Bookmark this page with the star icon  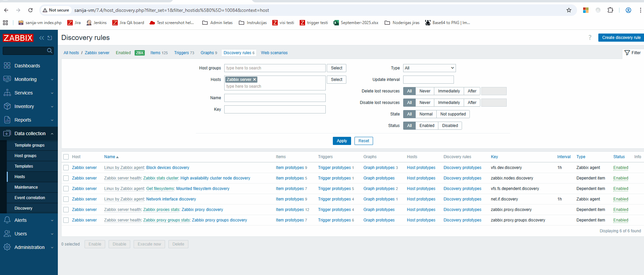click(x=569, y=10)
